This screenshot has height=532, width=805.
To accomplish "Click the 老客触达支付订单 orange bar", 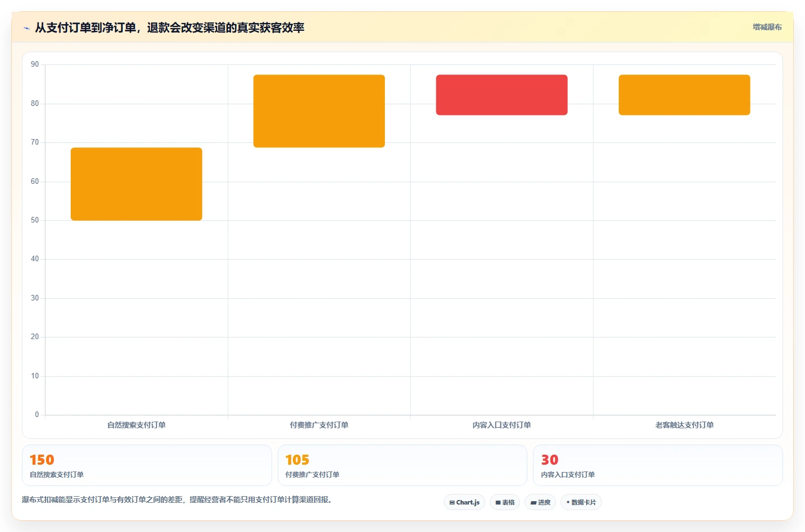I will point(684,95).
